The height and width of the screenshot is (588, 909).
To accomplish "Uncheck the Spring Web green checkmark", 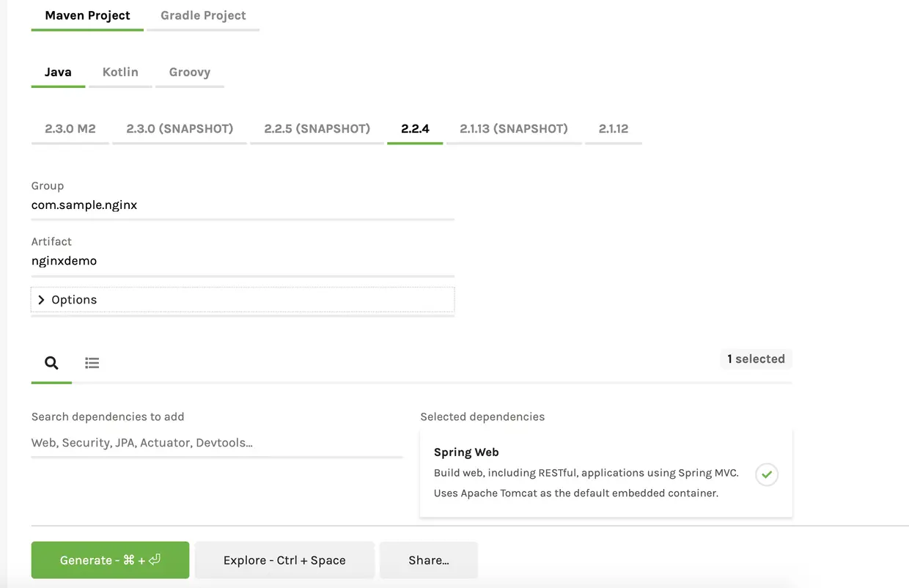I will click(767, 474).
